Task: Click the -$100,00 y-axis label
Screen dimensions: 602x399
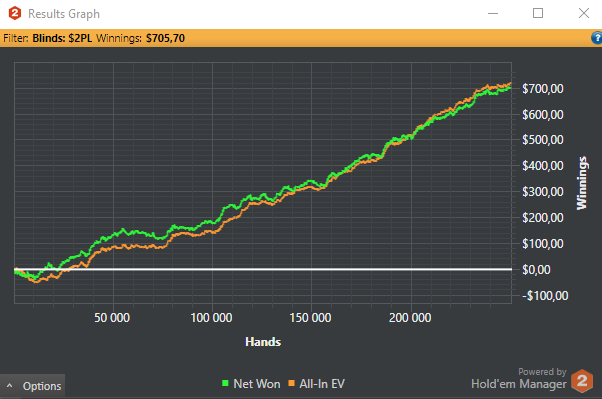Action: (545, 296)
